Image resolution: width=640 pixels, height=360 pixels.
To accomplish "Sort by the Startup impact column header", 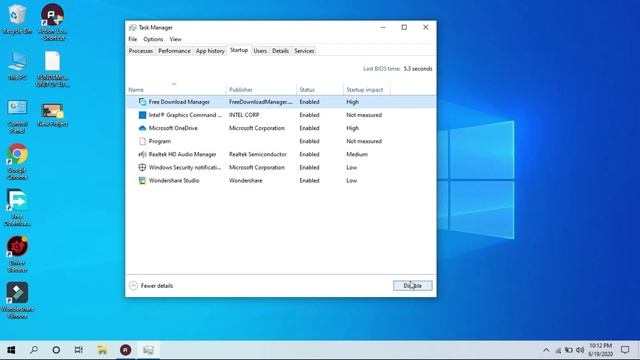I will (x=367, y=89).
